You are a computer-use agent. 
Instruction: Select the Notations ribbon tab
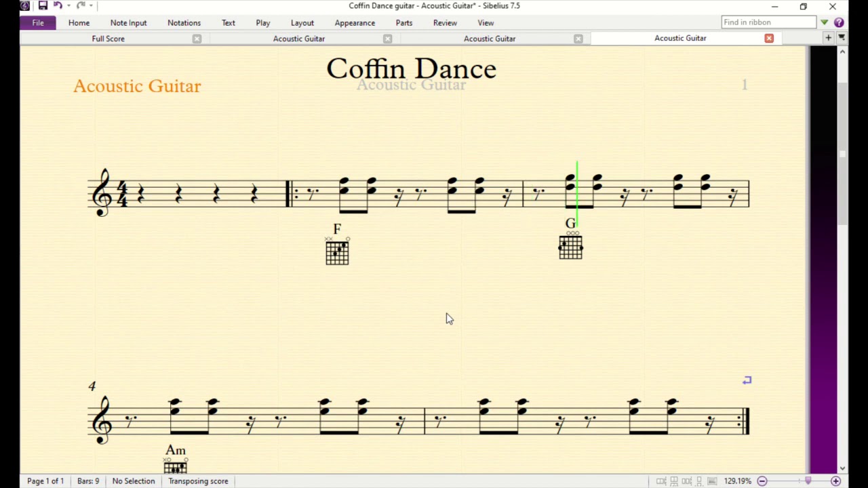point(184,23)
